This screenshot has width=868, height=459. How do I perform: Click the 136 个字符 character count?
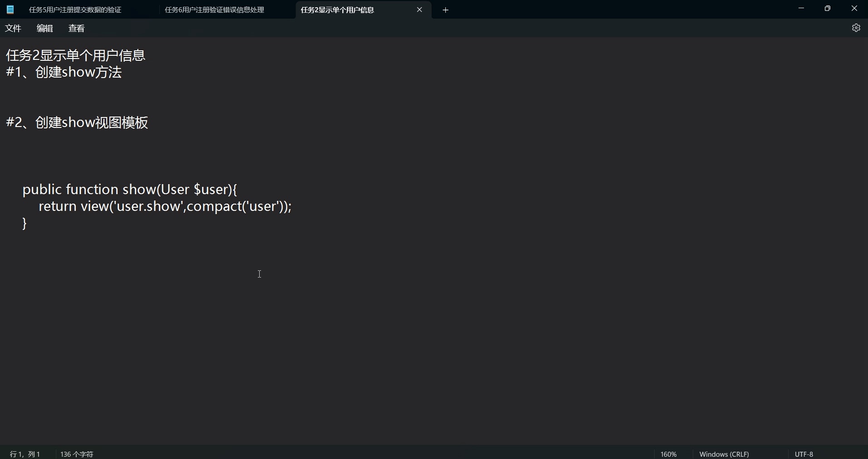click(x=76, y=454)
